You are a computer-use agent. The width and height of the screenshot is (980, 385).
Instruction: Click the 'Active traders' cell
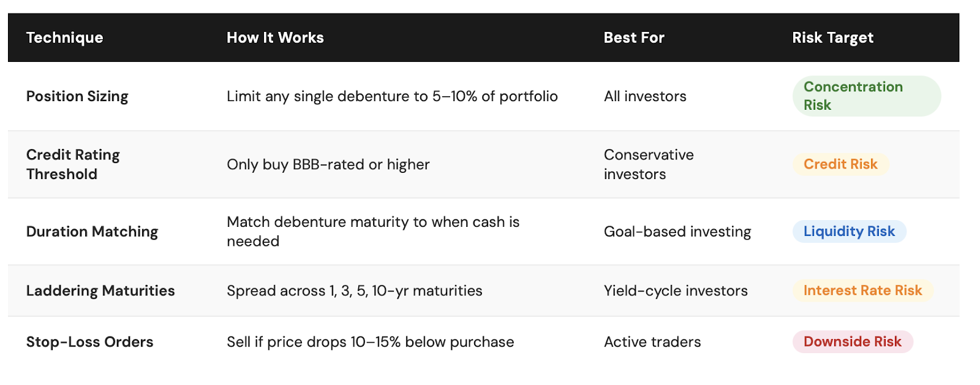(652, 342)
